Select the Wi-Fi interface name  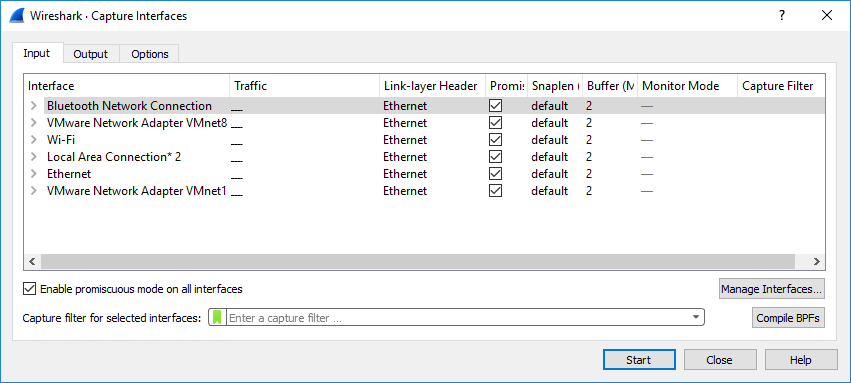61,140
